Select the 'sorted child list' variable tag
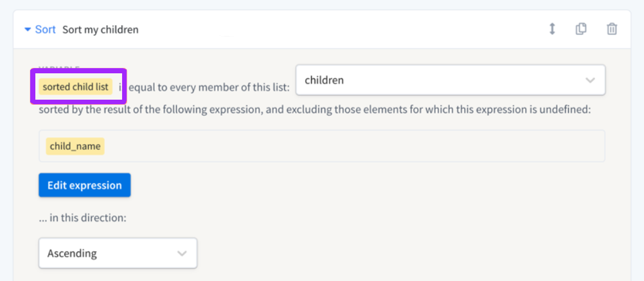 pyautogui.click(x=76, y=87)
